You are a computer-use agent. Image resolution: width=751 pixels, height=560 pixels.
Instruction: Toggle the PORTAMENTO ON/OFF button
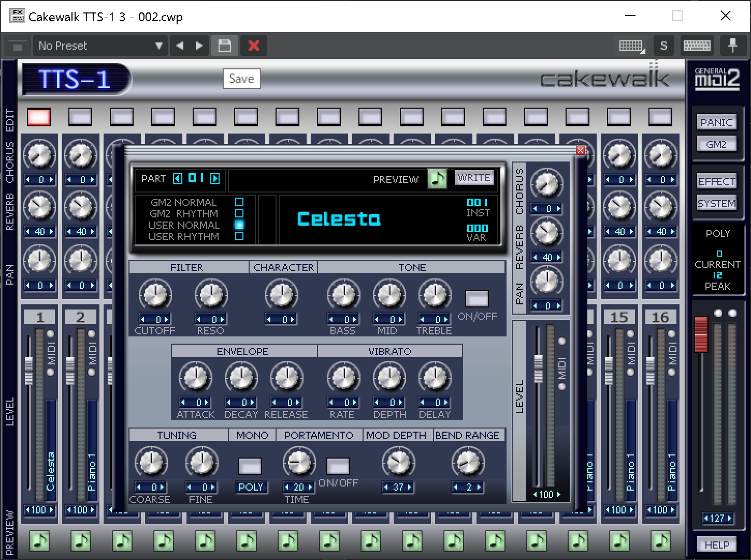(x=338, y=466)
